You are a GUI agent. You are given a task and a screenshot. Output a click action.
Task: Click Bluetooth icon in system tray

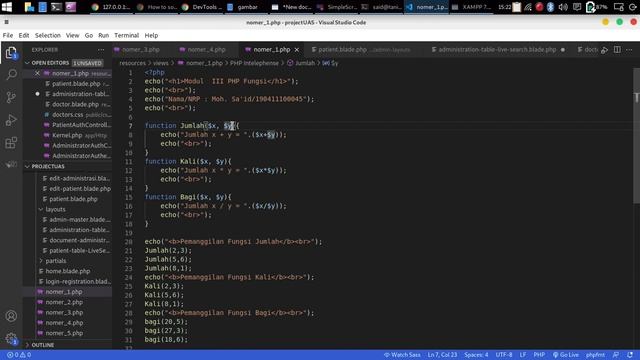tap(550, 7)
